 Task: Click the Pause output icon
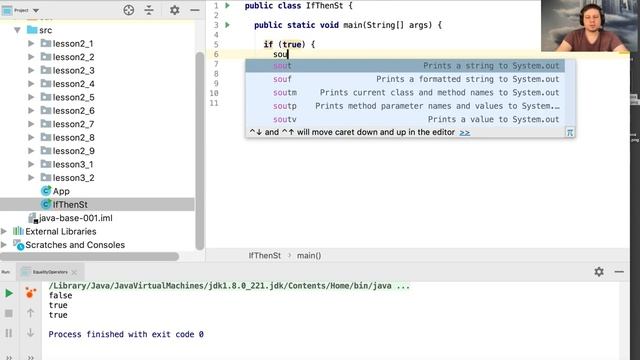(x=9, y=333)
